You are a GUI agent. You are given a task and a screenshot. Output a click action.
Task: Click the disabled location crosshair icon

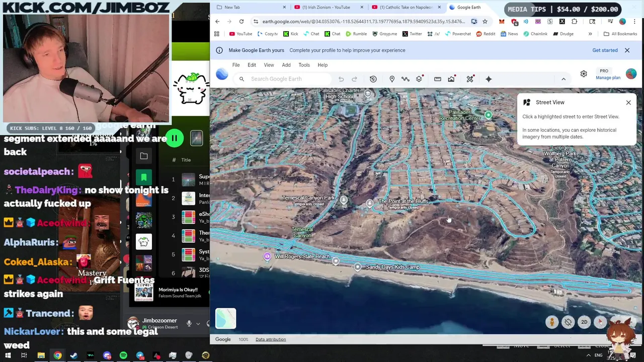pos(568,322)
